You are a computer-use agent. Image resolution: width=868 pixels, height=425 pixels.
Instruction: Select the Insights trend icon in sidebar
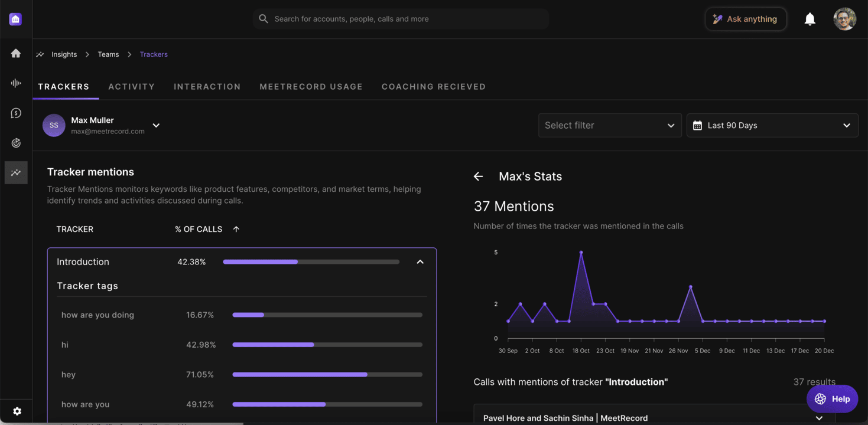click(x=16, y=173)
